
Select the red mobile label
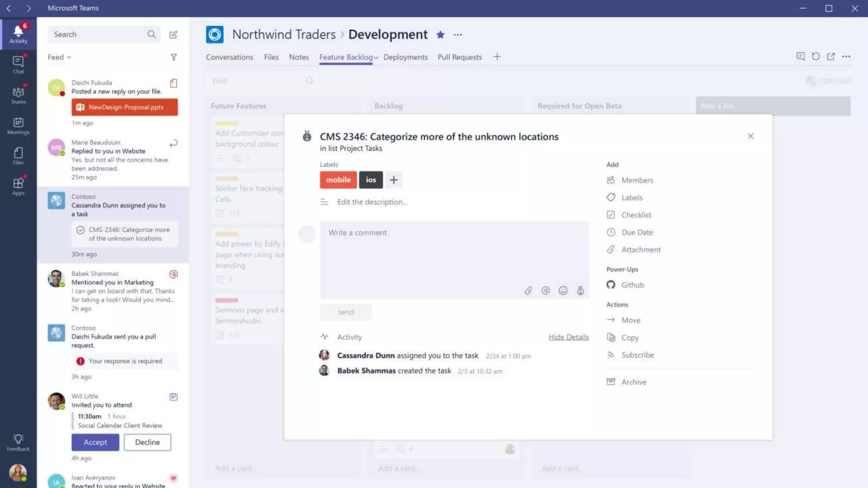click(338, 180)
